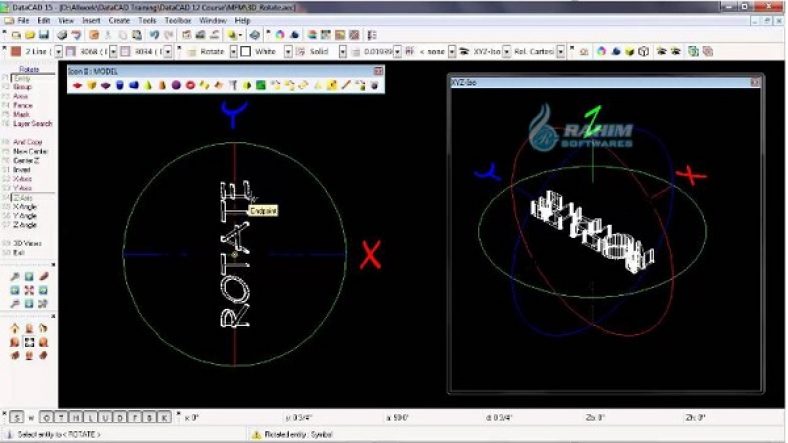The image size is (788, 443).
Task: Click the Save icon in the toolbar
Action: [x=45, y=35]
